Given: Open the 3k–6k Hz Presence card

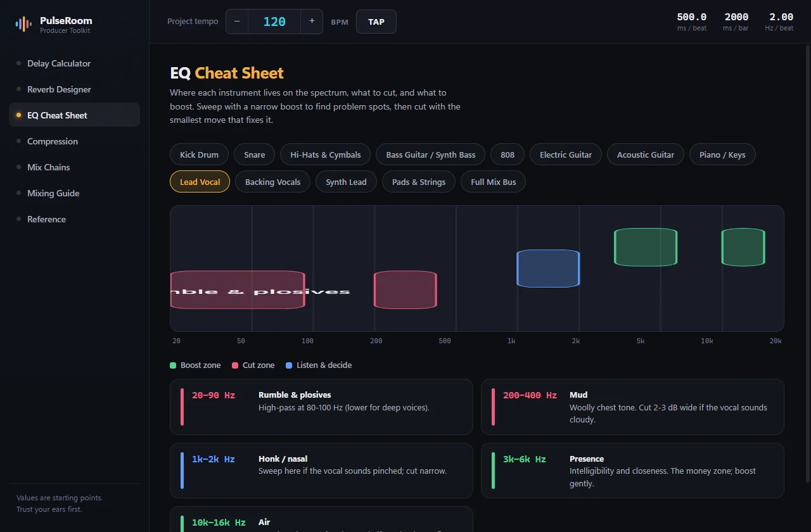Looking at the screenshot, I should 632,471.
